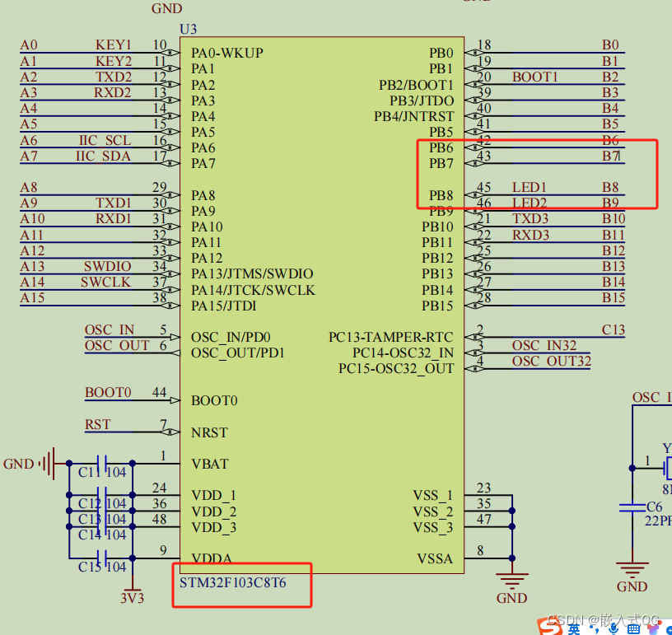
Task: Click the OSC_IN/PD0 pin name
Action: click(231, 337)
